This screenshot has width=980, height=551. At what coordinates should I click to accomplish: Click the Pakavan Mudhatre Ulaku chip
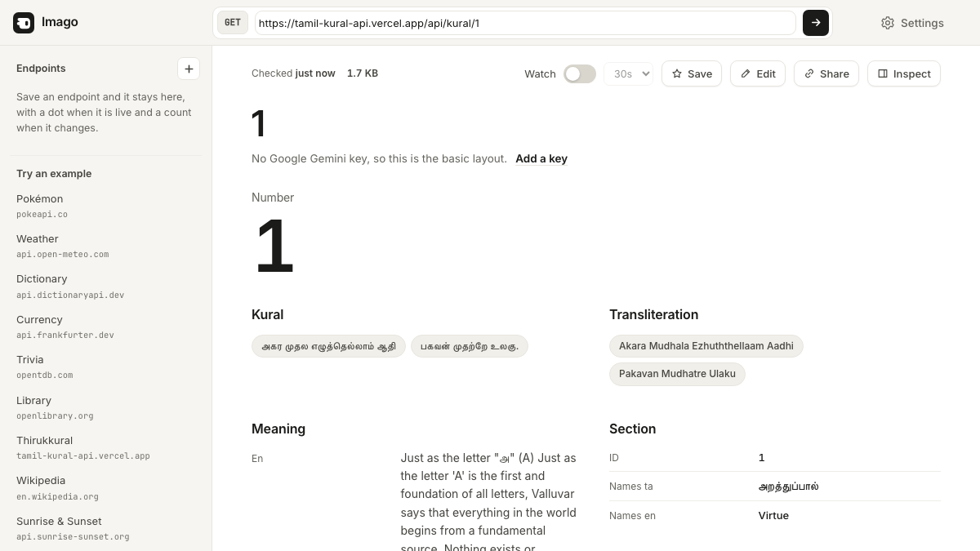677,374
